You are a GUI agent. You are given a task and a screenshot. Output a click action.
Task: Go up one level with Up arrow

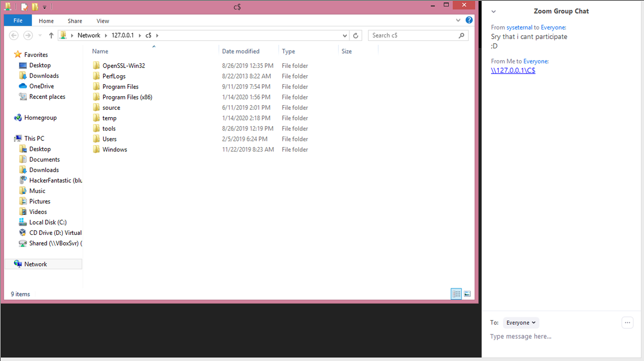(x=51, y=35)
